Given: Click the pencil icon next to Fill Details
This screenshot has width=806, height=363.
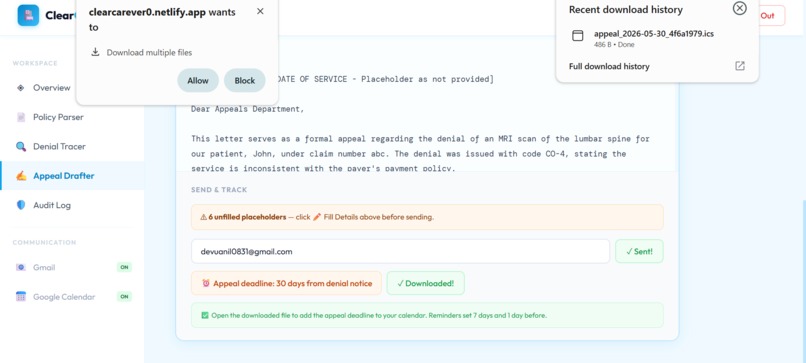Looking at the screenshot, I should (317, 217).
